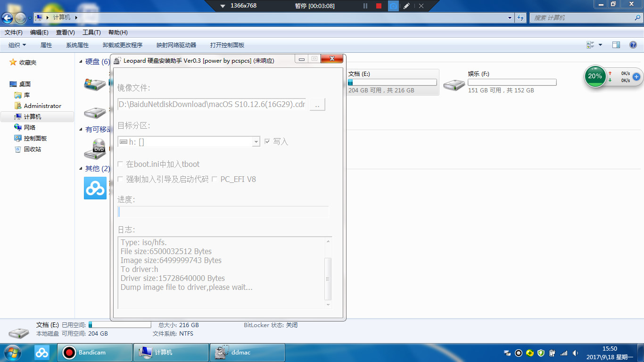644x362 pixels.
Task: Select the Baidu Netdisk cloud icon in 其他
Action: click(x=95, y=188)
